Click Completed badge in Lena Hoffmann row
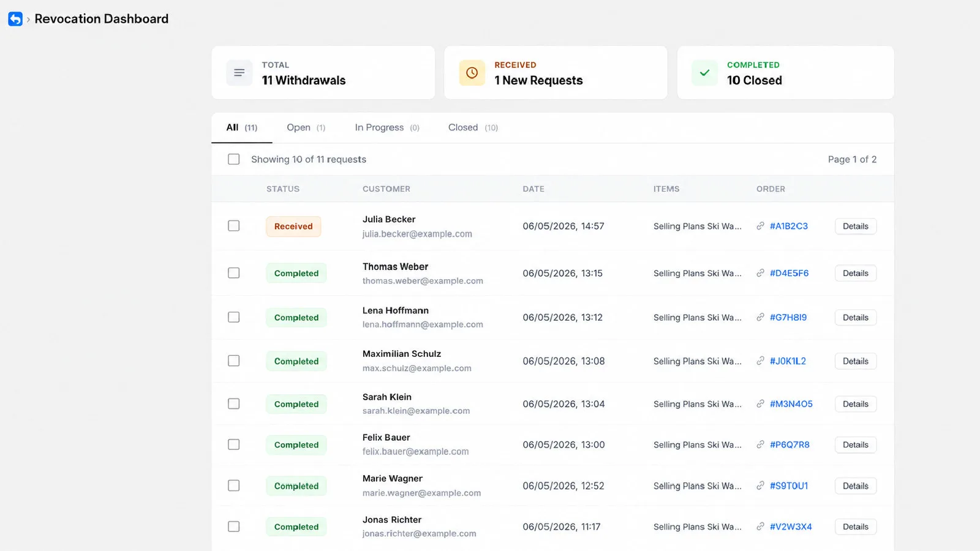980x551 pixels. click(296, 318)
